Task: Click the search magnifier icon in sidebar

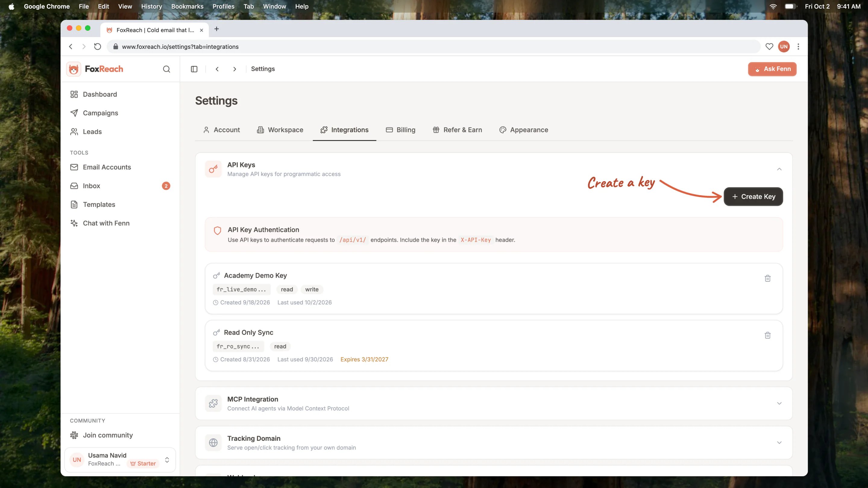Action: click(x=166, y=69)
